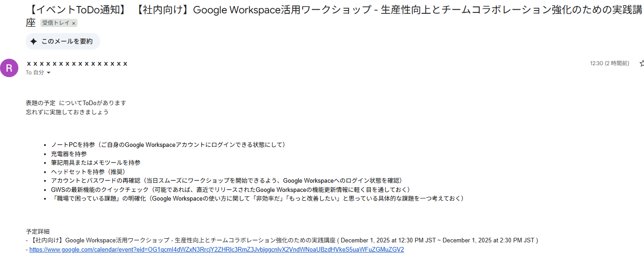Viewport: 644px width, 258px height.
Task: Click the 筆記用具またはメモツールを持参 bullet item
Action: (x=95, y=163)
